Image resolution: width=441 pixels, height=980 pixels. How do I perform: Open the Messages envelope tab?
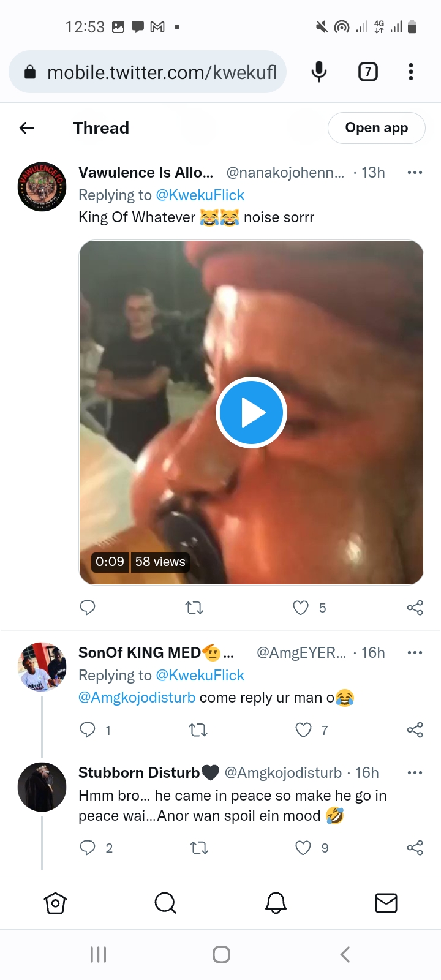[x=386, y=903]
